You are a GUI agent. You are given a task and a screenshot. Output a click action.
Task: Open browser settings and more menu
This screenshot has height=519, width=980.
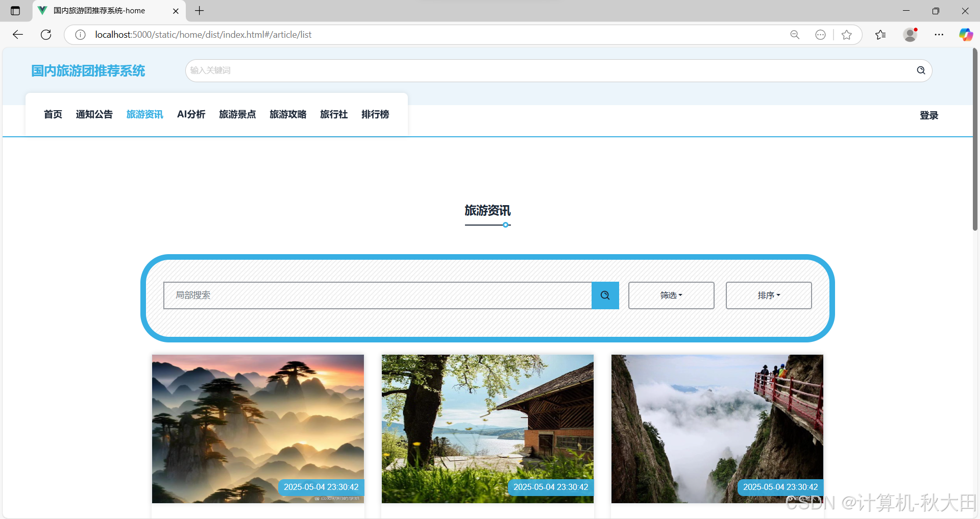coord(939,35)
